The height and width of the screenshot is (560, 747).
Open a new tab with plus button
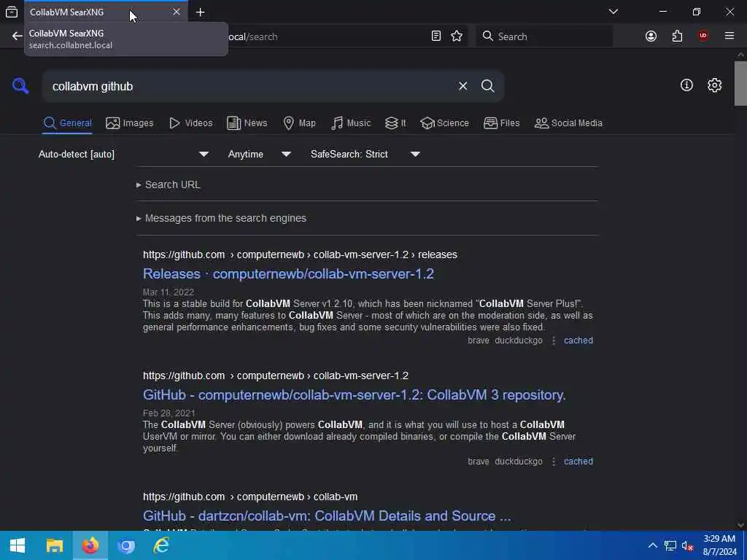coord(200,12)
